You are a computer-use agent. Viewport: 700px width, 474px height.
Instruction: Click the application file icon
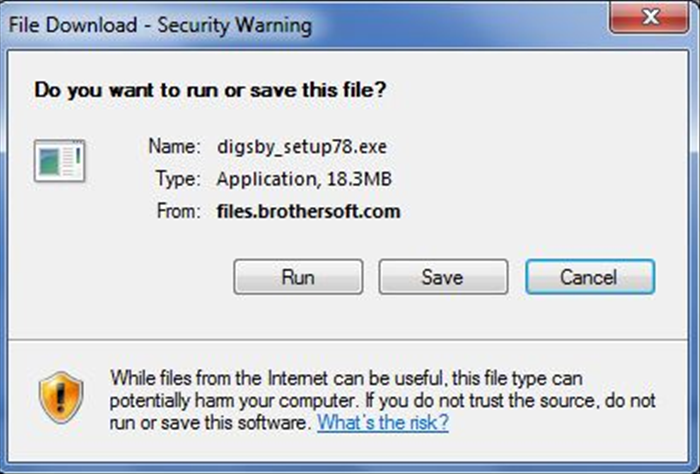click(60, 161)
